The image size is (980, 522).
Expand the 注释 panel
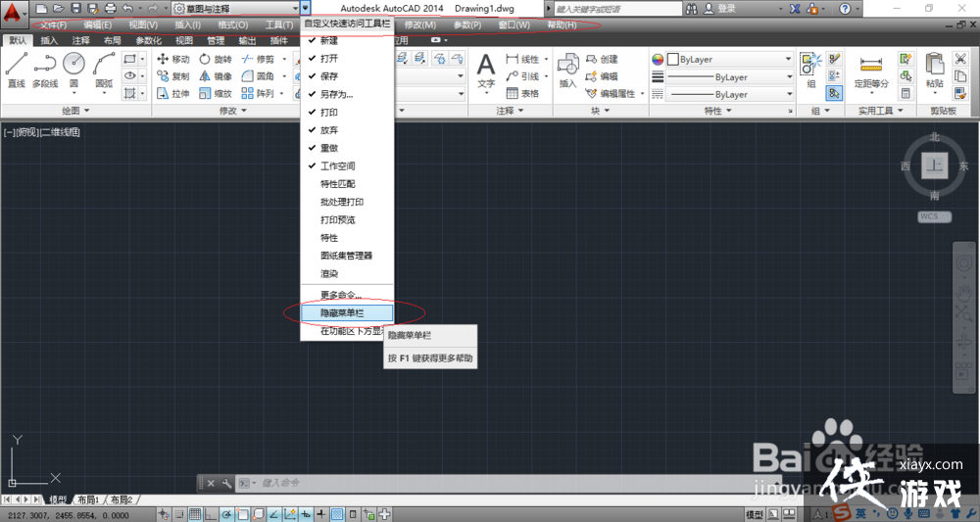(x=510, y=111)
